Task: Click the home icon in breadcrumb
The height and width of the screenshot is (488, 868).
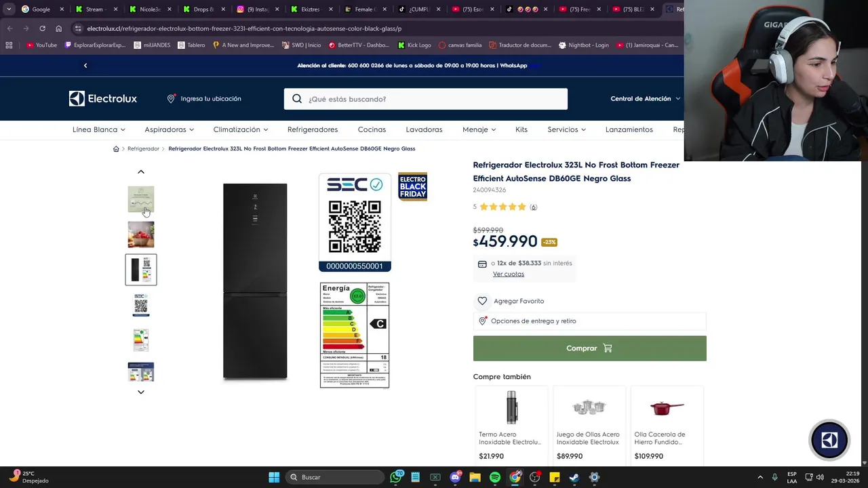Action: click(x=116, y=149)
